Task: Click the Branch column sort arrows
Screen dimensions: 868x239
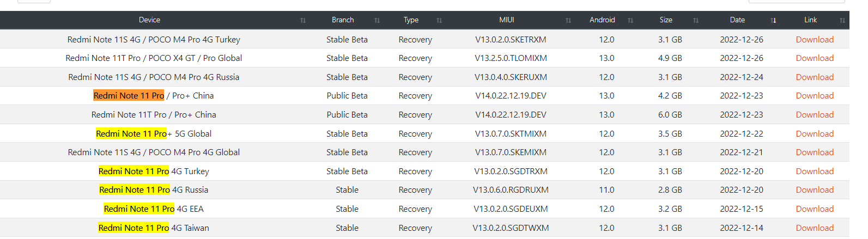Action: [377, 20]
